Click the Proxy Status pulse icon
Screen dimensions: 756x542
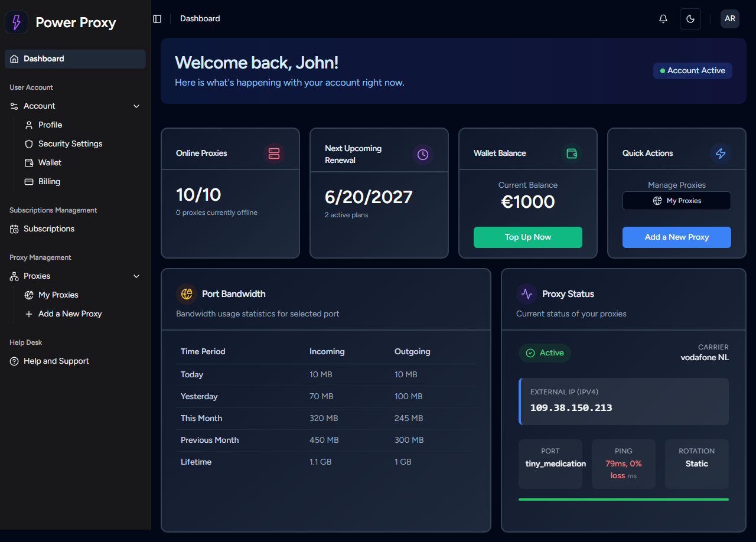click(x=527, y=294)
